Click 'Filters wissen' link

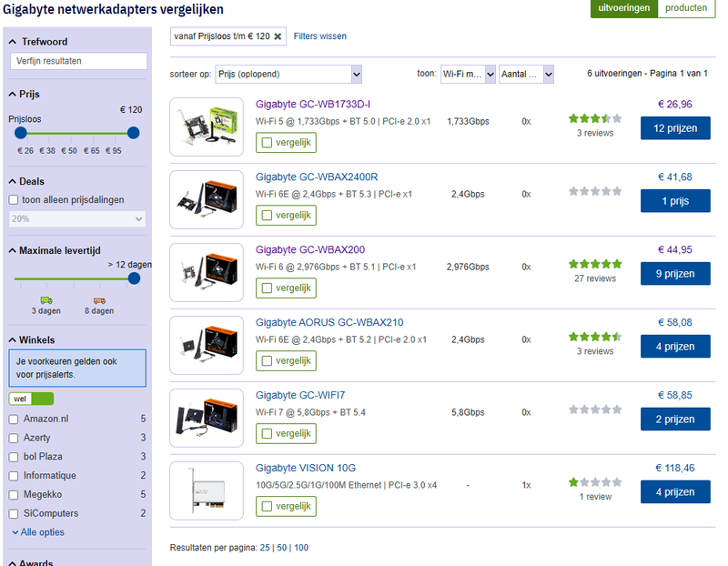coord(320,36)
